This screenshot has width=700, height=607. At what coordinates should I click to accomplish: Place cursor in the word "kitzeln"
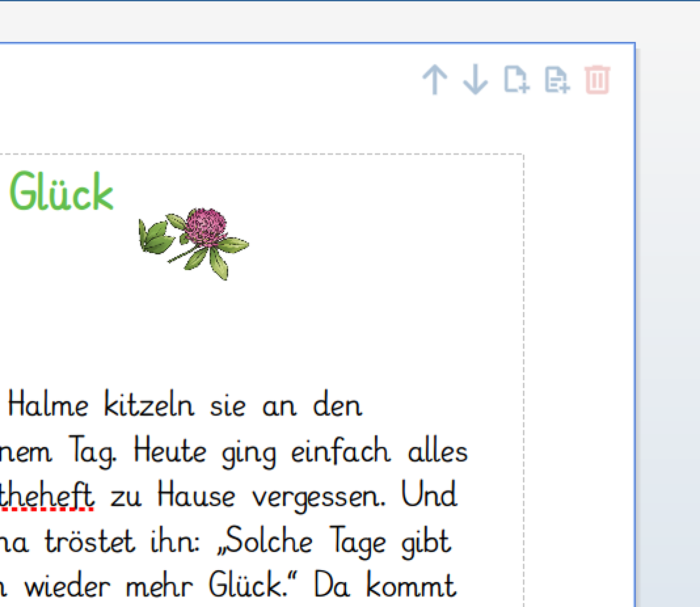149,406
